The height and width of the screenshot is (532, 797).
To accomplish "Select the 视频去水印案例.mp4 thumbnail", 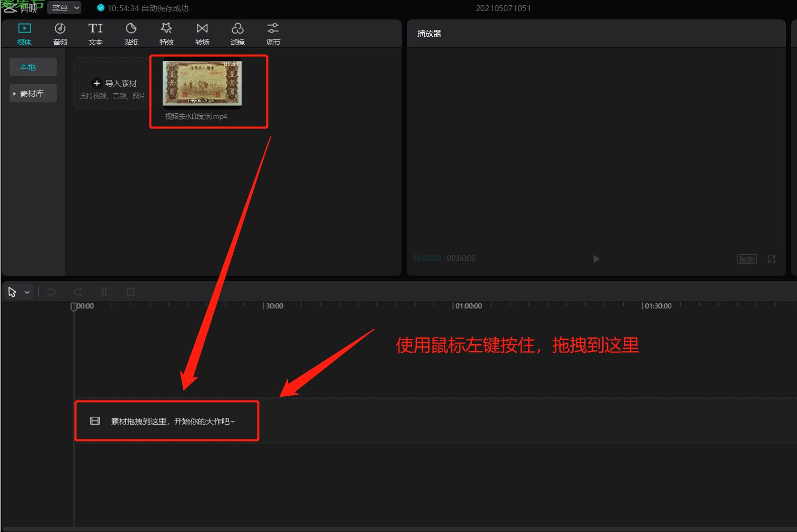I will coord(202,83).
